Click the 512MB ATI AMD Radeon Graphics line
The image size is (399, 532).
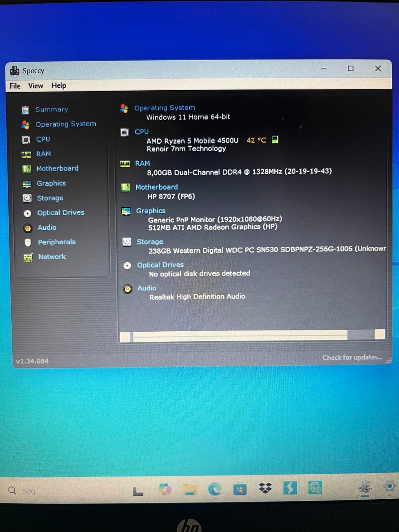[213, 227]
